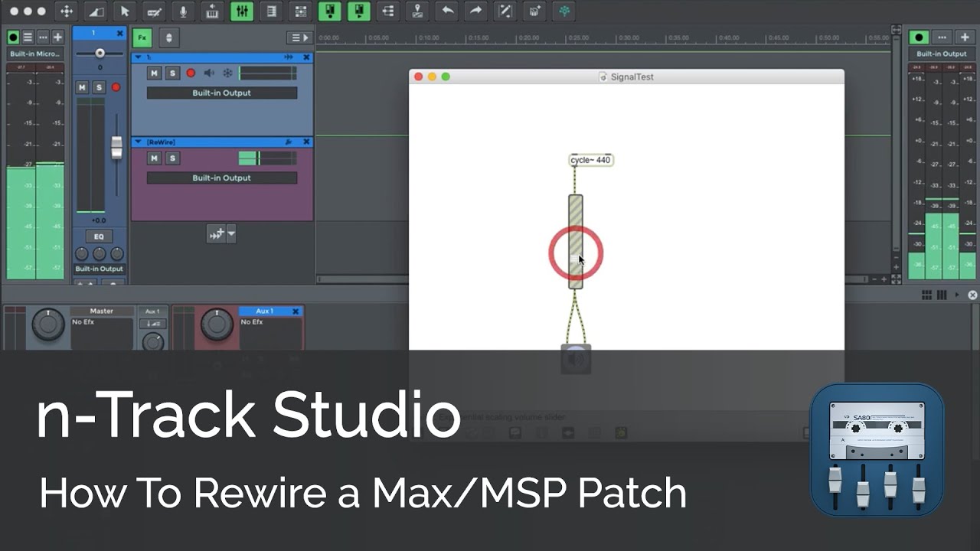The width and height of the screenshot is (980, 551).
Task: Open the playlist/notes page icon
Action: pos(270,11)
